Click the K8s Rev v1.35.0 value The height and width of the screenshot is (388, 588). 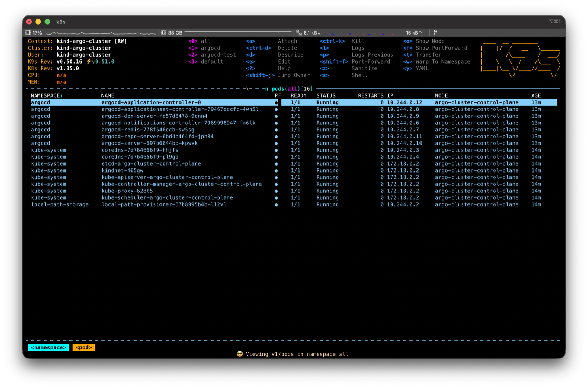tap(68, 68)
